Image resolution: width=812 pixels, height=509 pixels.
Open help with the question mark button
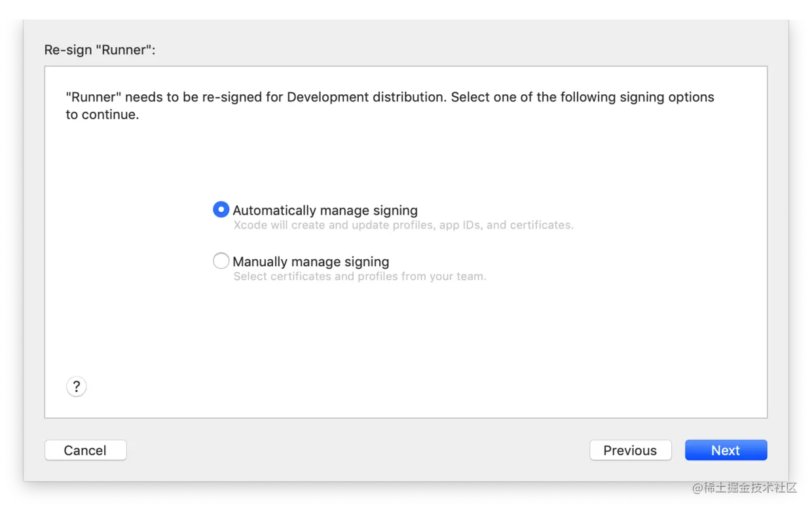pos(77,387)
